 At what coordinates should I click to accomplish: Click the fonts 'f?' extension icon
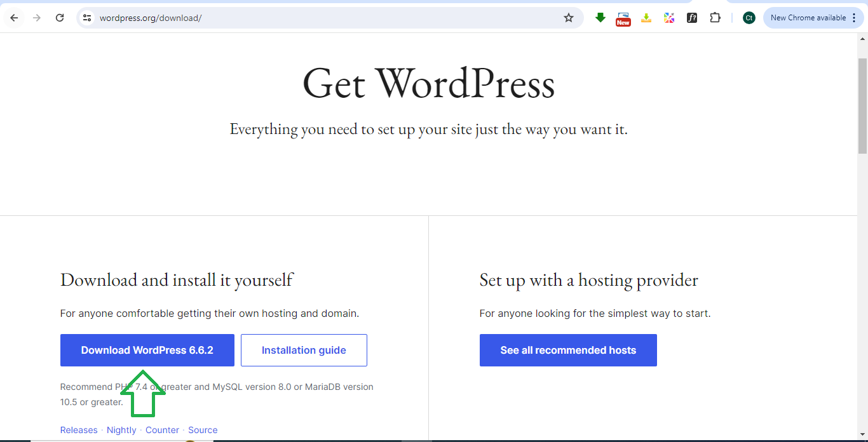(x=692, y=18)
